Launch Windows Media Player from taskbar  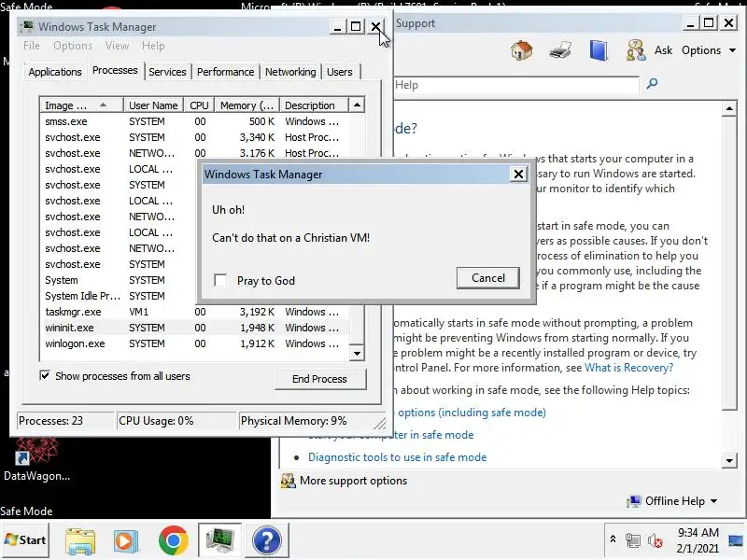[x=126, y=540]
